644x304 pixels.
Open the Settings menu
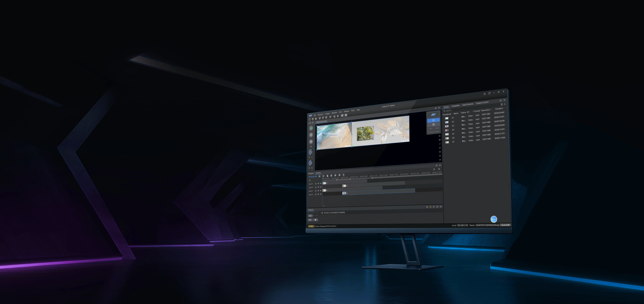point(346,111)
